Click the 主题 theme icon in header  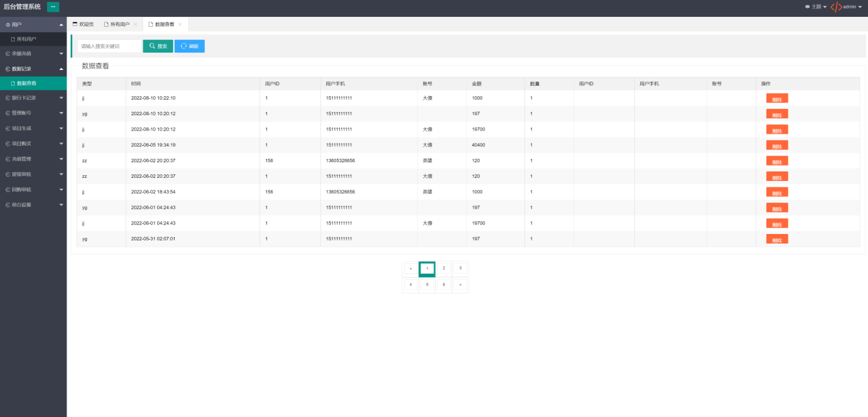(808, 7)
